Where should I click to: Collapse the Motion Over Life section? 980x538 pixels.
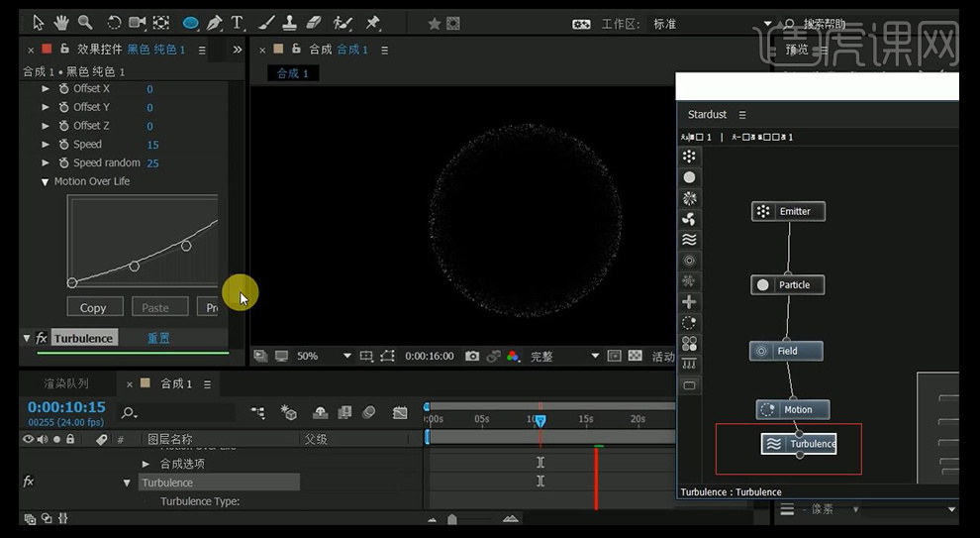(x=46, y=181)
